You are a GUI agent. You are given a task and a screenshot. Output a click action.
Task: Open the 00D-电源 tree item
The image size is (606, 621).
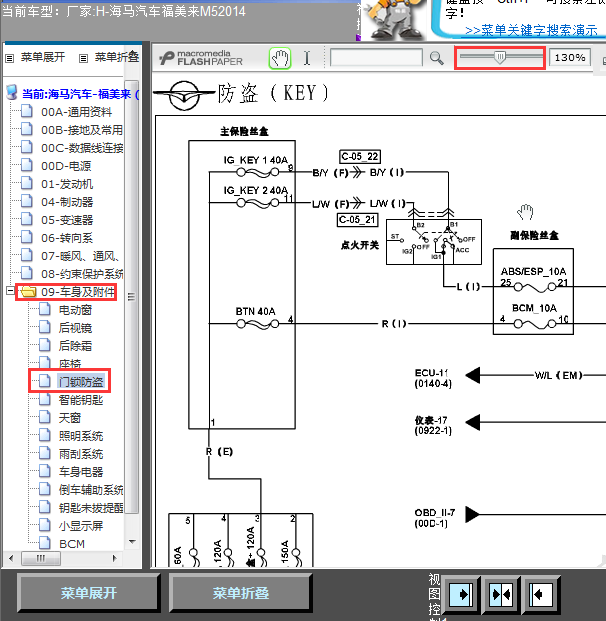coord(66,166)
